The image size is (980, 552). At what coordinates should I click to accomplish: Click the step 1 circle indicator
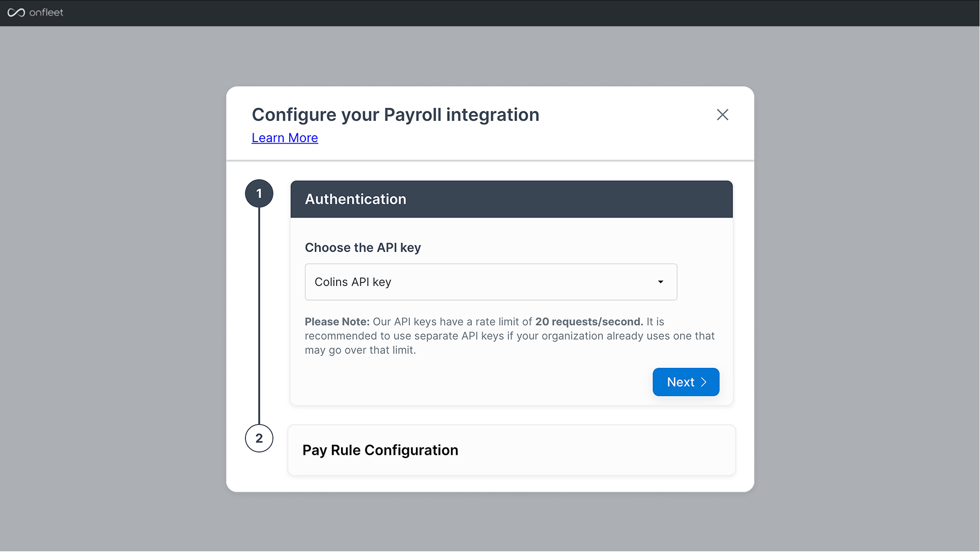pos(259,193)
